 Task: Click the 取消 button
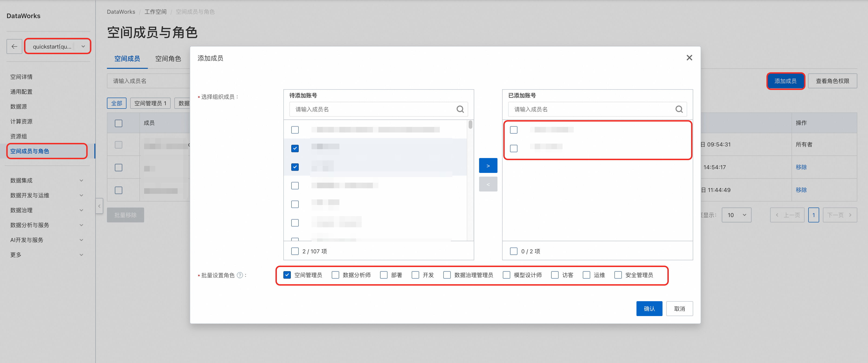[x=679, y=309]
